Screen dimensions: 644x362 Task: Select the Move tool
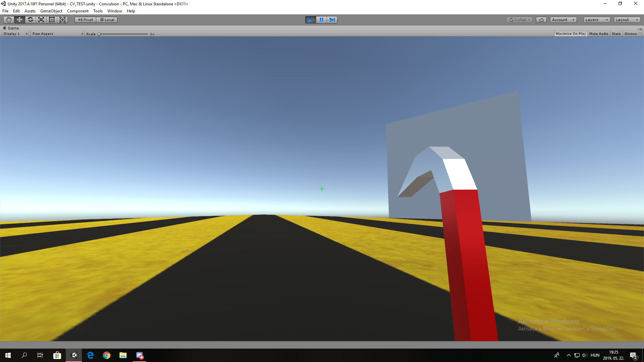coord(19,20)
